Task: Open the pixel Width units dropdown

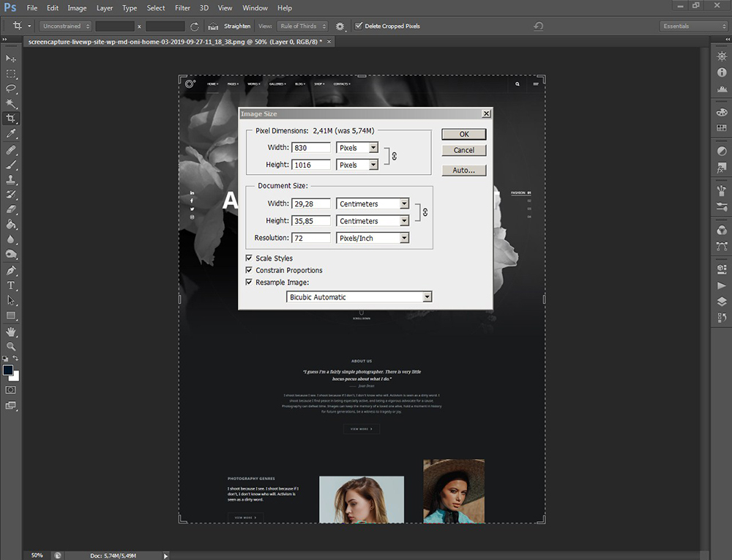Action: [x=357, y=148]
